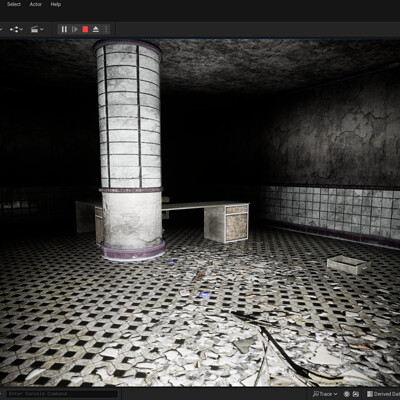Click the clapperboard Cinematics icon
This screenshot has height=400, width=400.
tap(34, 29)
